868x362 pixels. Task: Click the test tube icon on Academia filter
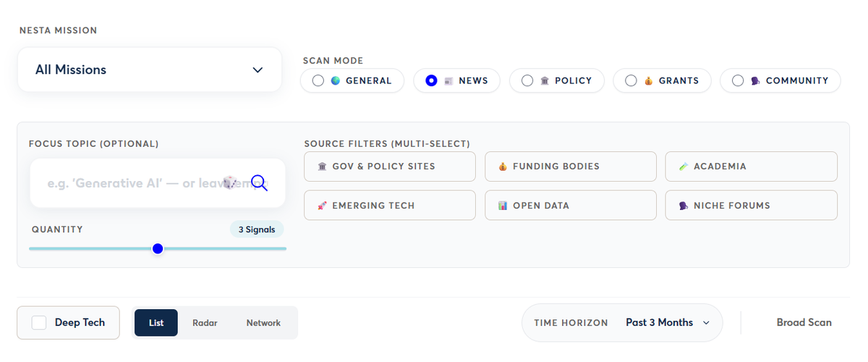point(684,167)
